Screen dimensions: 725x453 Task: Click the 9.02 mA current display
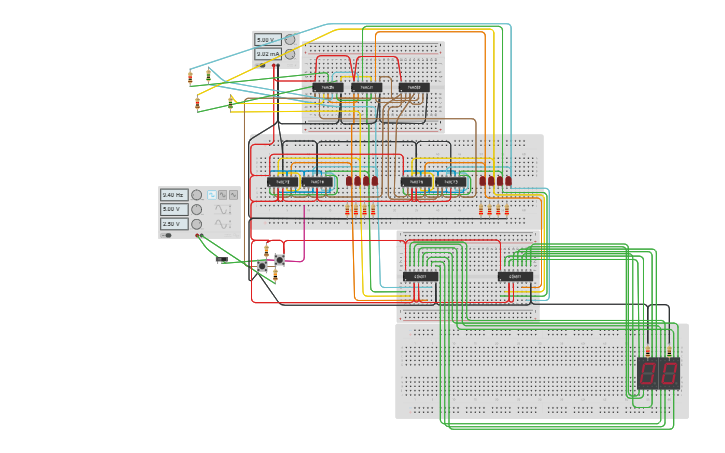pos(268,54)
